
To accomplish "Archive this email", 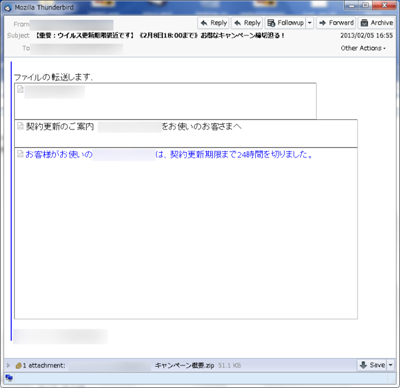I will tap(377, 23).
